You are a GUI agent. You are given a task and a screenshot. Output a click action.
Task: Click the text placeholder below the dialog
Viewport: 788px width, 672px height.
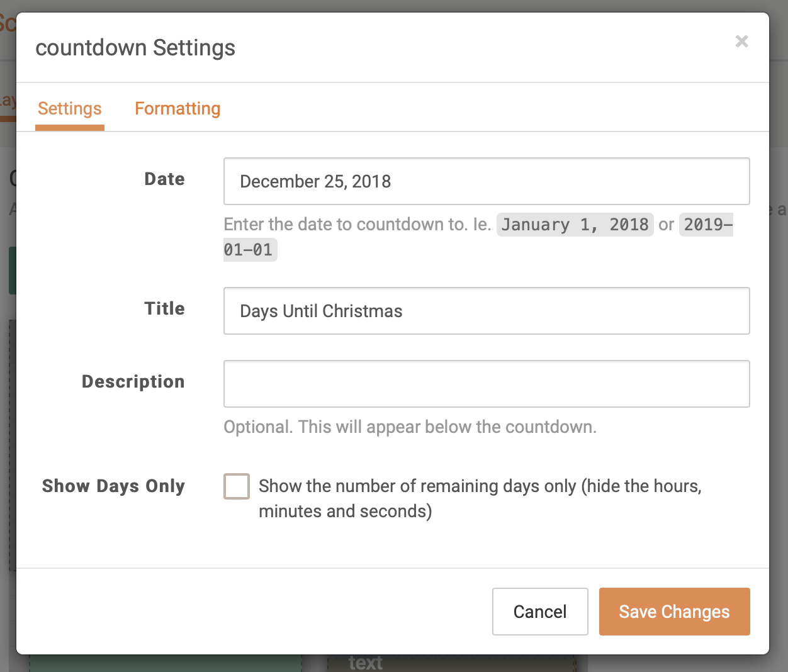click(365, 661)
